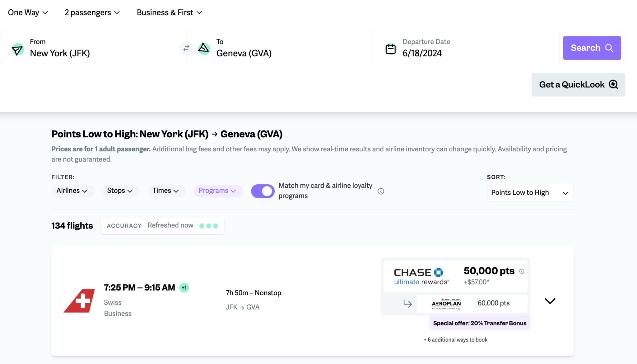Select the airplane icon beside To
Viewport: 637px width, 364px height.
pos(204,48)
